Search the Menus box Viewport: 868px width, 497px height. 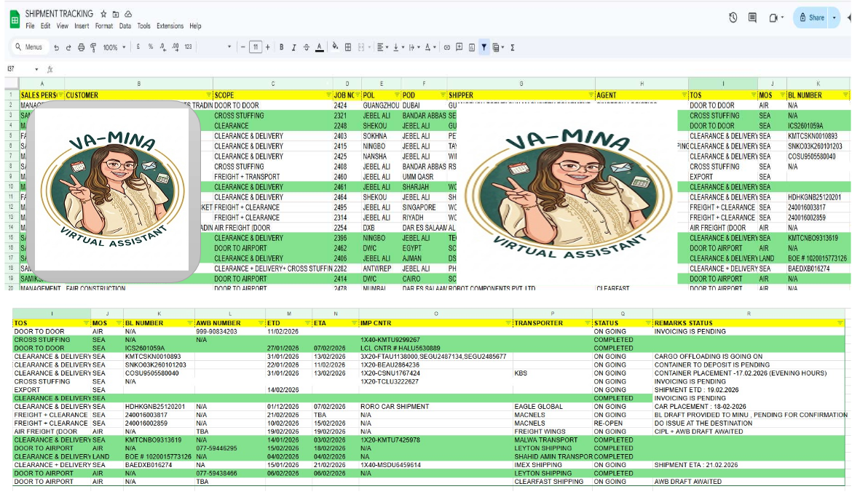pyautogui.click(x=30, y=47)
